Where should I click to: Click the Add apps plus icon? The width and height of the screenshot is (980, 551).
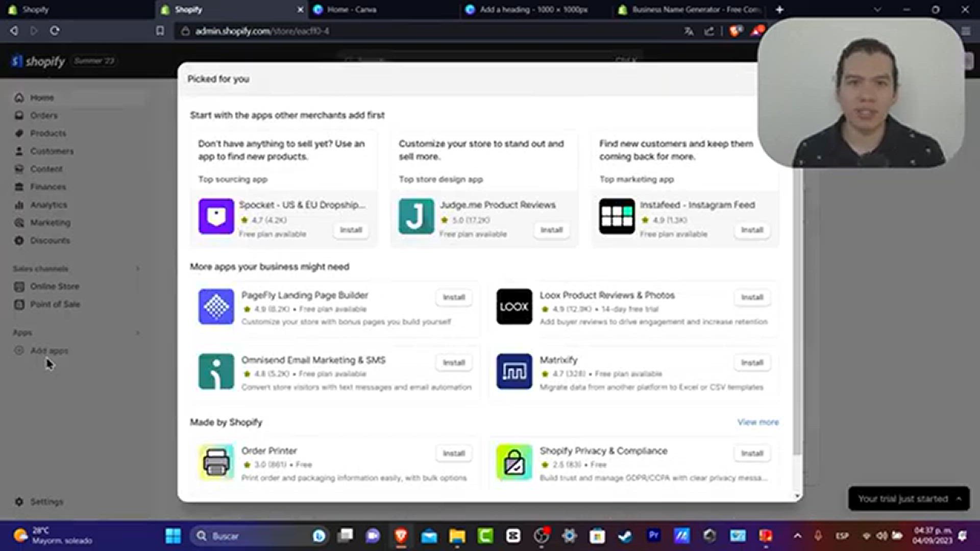coord(19,350)
